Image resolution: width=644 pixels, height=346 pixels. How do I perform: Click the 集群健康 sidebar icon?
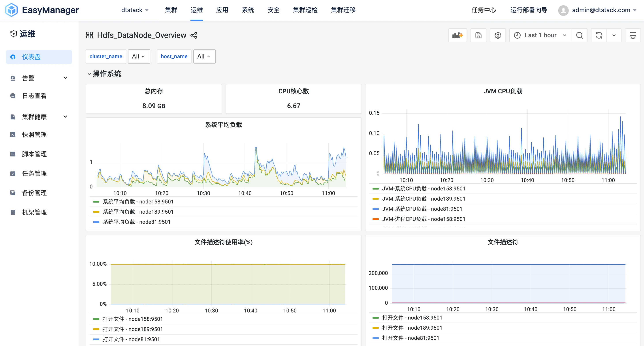[13, 117]
